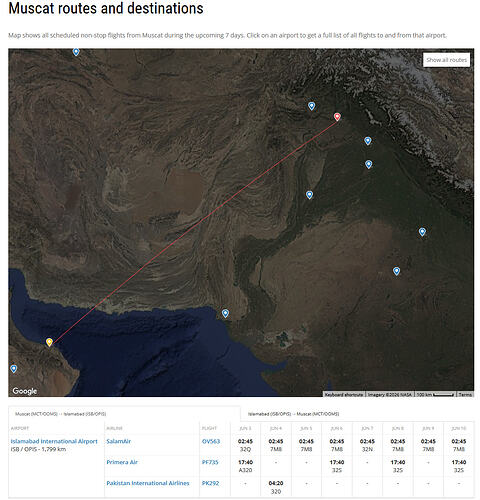The height and width of the screenshot is (500, 480).
Task: Select the blue pin directly southeast of the red marker
Action: [368, 141]
